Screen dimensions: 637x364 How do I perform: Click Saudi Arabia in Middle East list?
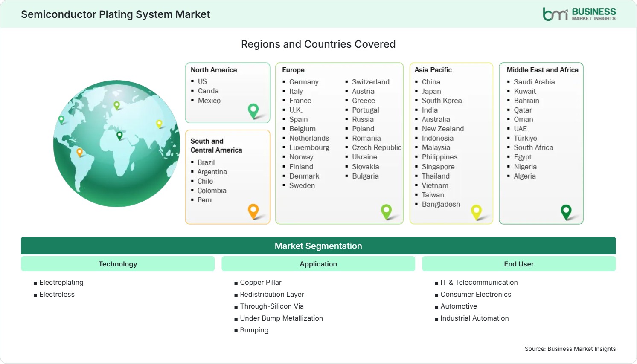(534, 82)
